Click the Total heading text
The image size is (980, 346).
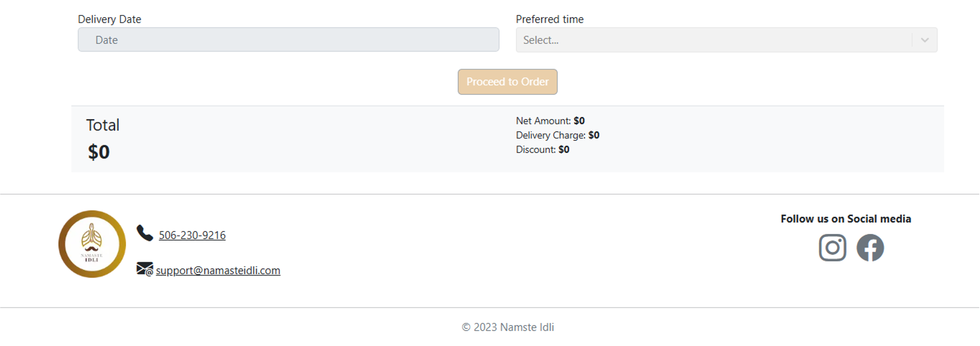[103, 125]
